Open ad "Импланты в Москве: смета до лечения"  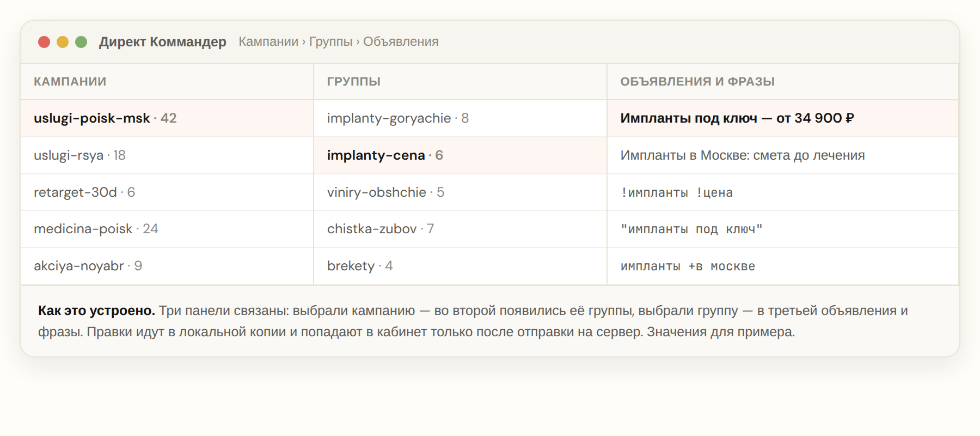(783, 155)
